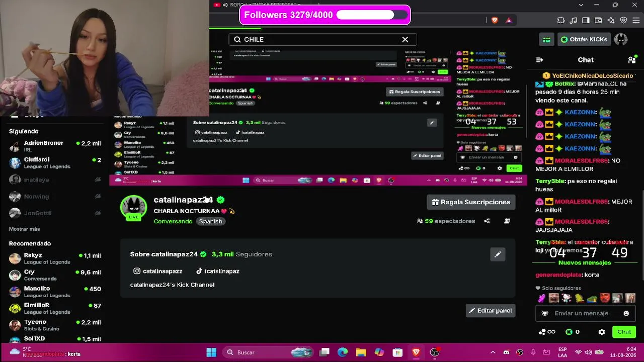Open the Leo AI sparkle icon

[611, 20]
